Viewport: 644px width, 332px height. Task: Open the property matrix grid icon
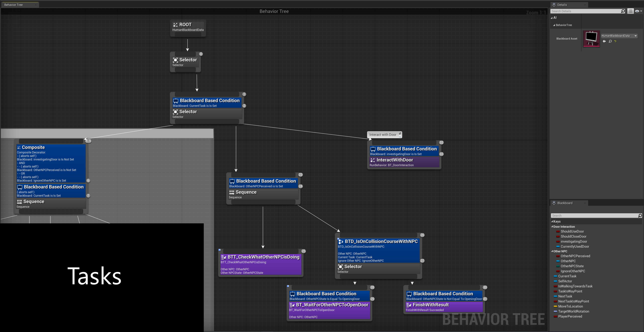click(x=631, y=11)
